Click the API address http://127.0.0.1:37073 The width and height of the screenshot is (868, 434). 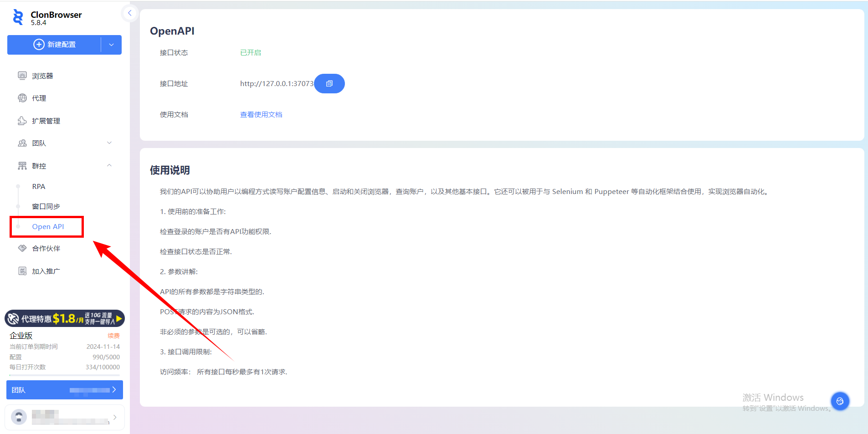(277, 83)
